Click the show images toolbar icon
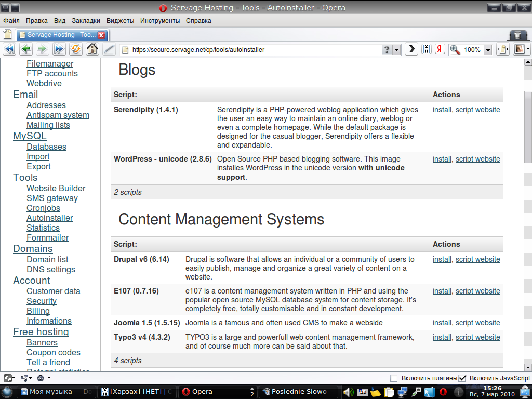This screenshot has width=532, height=399. 519,49
